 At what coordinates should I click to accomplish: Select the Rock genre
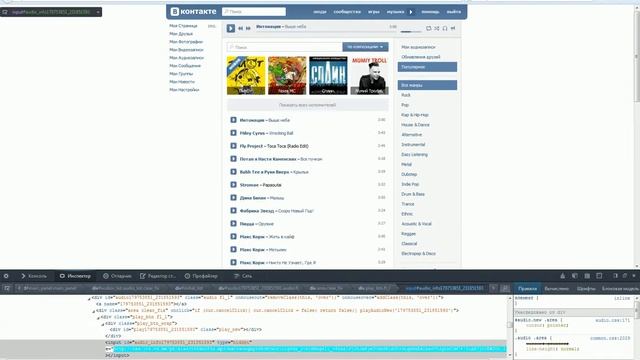[x=406, y=95]
